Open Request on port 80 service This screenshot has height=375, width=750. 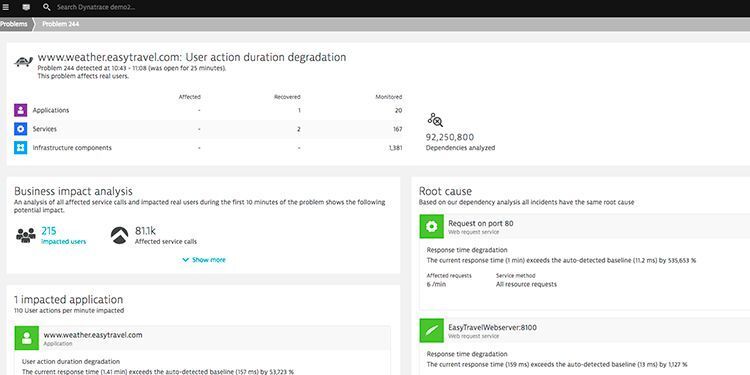(481, 223)
